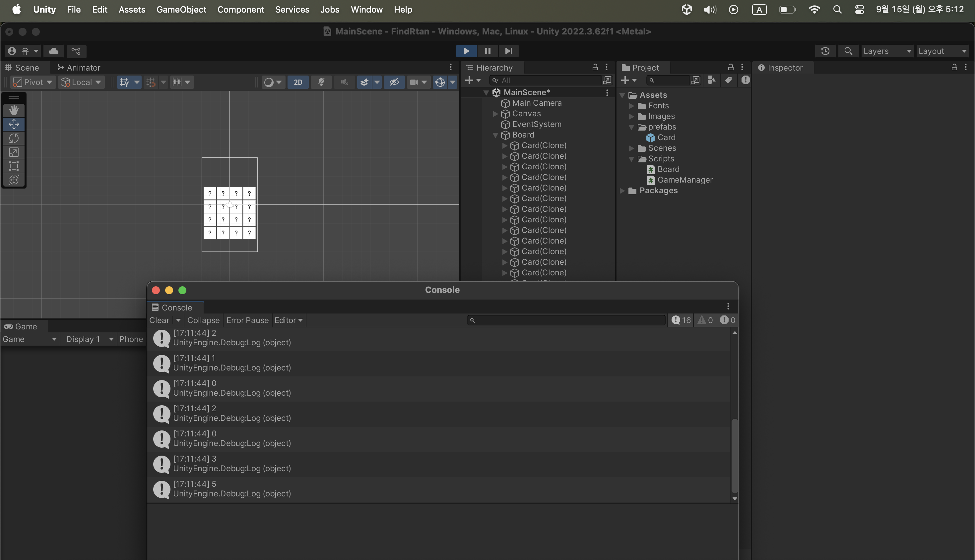Select the Rect transform tool

point(14,166)
